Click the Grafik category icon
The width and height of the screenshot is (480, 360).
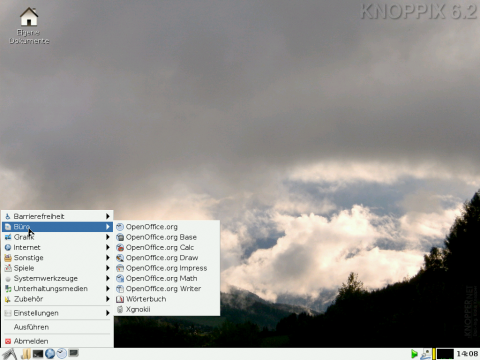[x=8, y=237]
